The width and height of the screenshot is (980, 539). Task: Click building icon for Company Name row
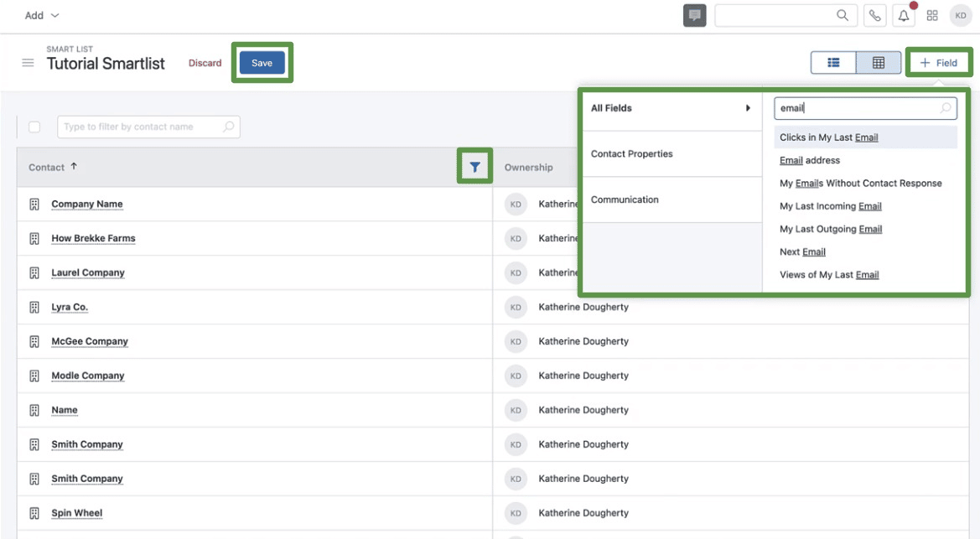click(34, 204)
